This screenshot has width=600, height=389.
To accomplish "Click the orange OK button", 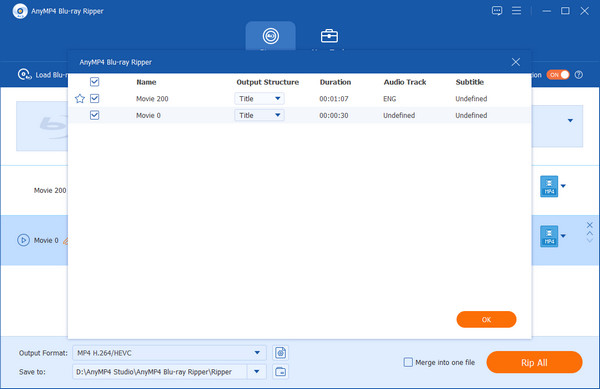I will pos(486,319).
